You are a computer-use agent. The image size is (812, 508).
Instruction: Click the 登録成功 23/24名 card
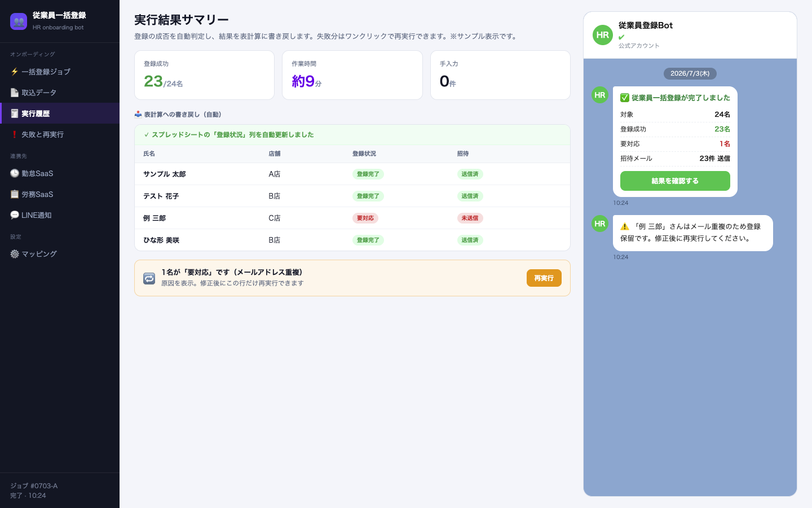204,75
